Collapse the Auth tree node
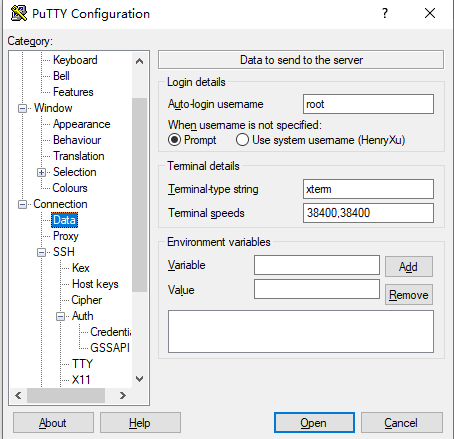Viewport: 454px width, 439px height. tap(60, 316)
